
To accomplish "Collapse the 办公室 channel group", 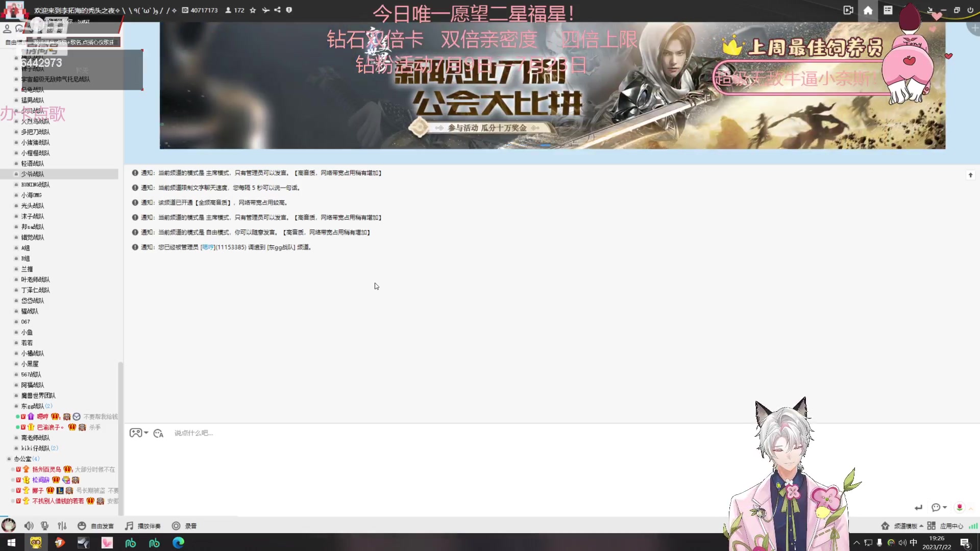I will pyautogui.click(x=9, y=459).
